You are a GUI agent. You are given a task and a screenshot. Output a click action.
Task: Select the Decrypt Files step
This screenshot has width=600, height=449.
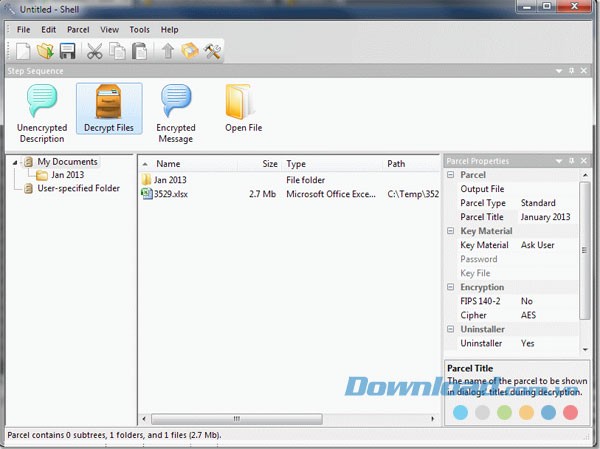[109, 108]
